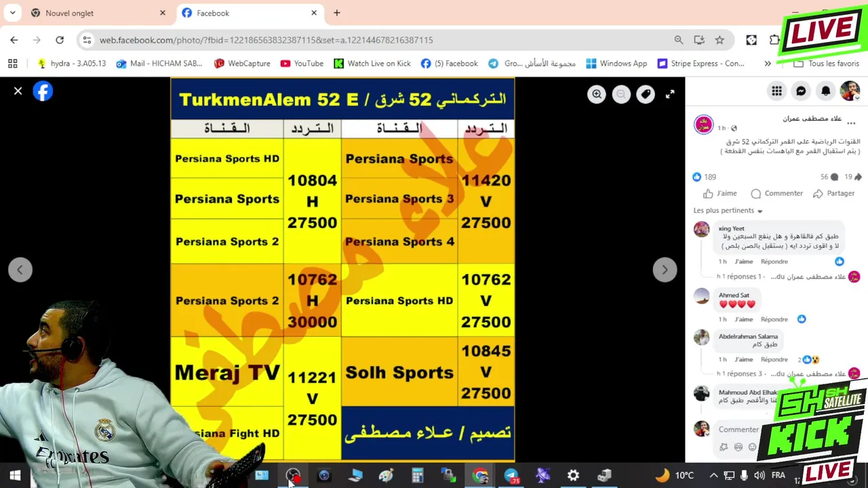Open Facebook home via the logo

[43, 91]
